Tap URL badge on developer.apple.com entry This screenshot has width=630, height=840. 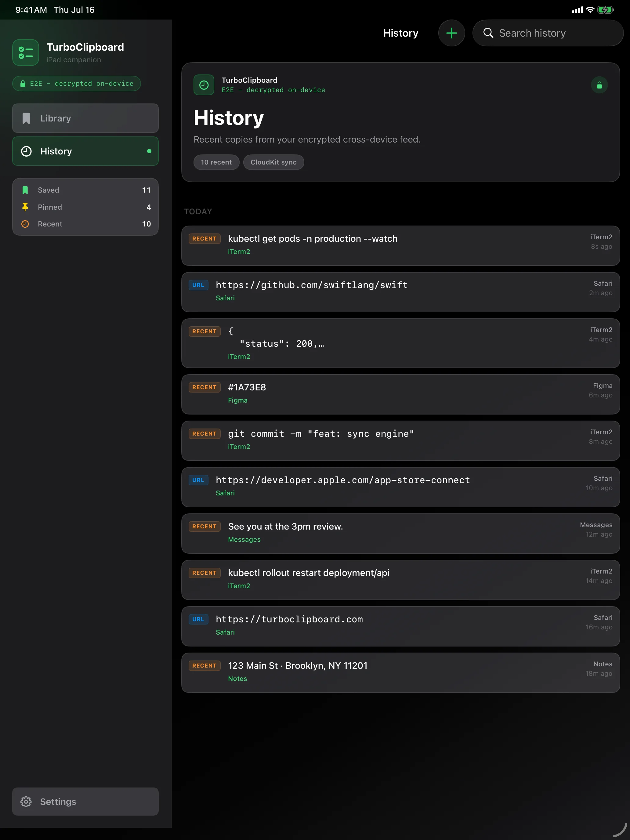click(198, 480)
